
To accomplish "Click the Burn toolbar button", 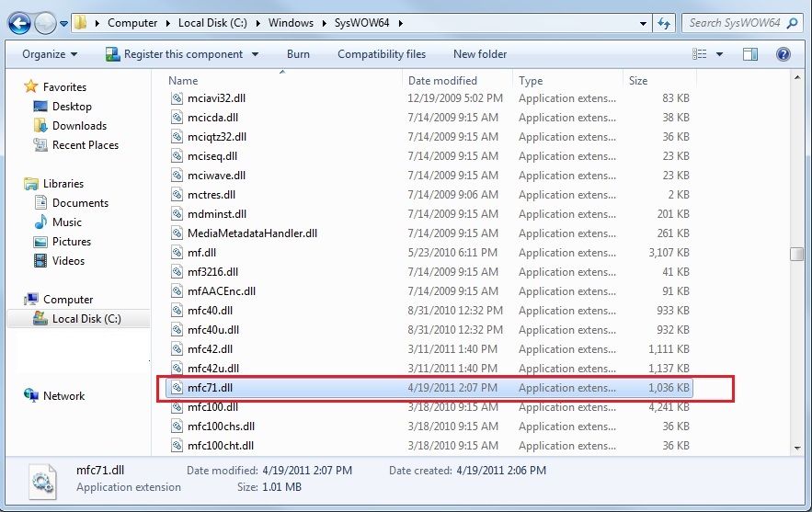I will coord(298,54).
